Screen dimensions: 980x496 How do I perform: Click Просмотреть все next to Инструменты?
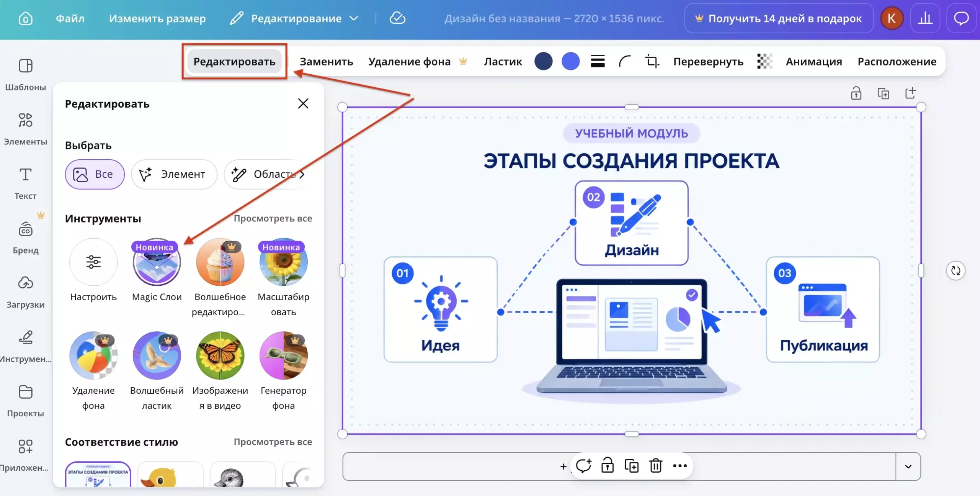(x=273, y=218)
